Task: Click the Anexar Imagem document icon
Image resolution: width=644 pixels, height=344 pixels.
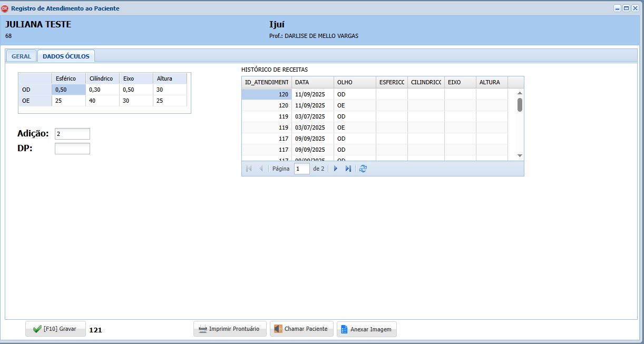Action: 344,329
